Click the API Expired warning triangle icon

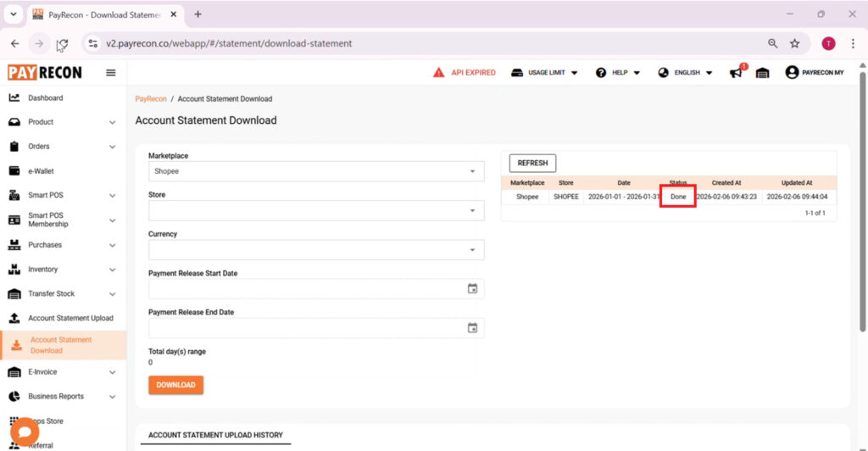click(438, 73)
